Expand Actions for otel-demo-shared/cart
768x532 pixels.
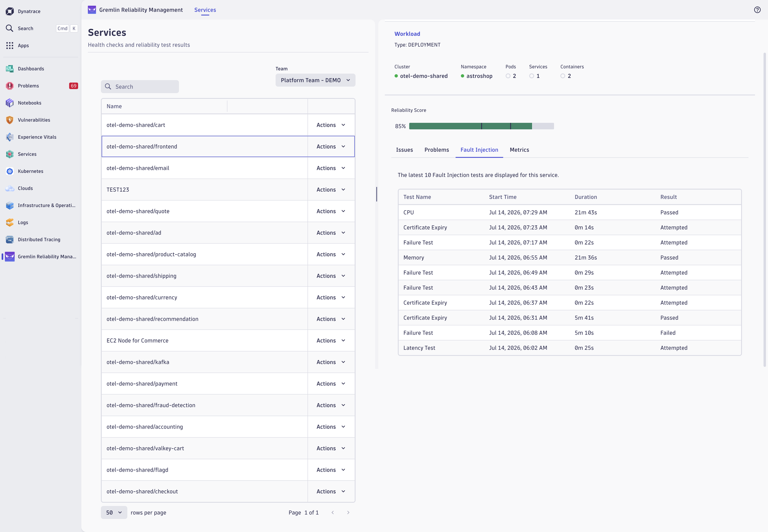331,125
